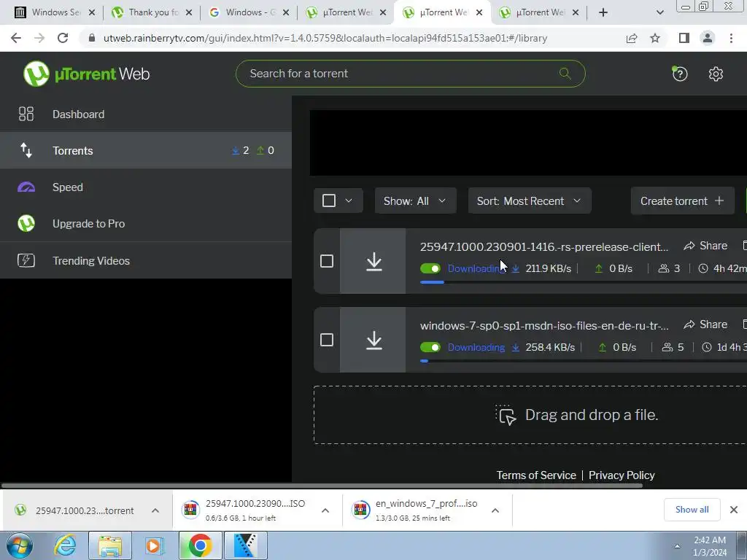Image resolution: width=747 pixels, height=560 pixels.
Task: Switch to Thank you fo browser tab
Action: click(x=152, y=12)
